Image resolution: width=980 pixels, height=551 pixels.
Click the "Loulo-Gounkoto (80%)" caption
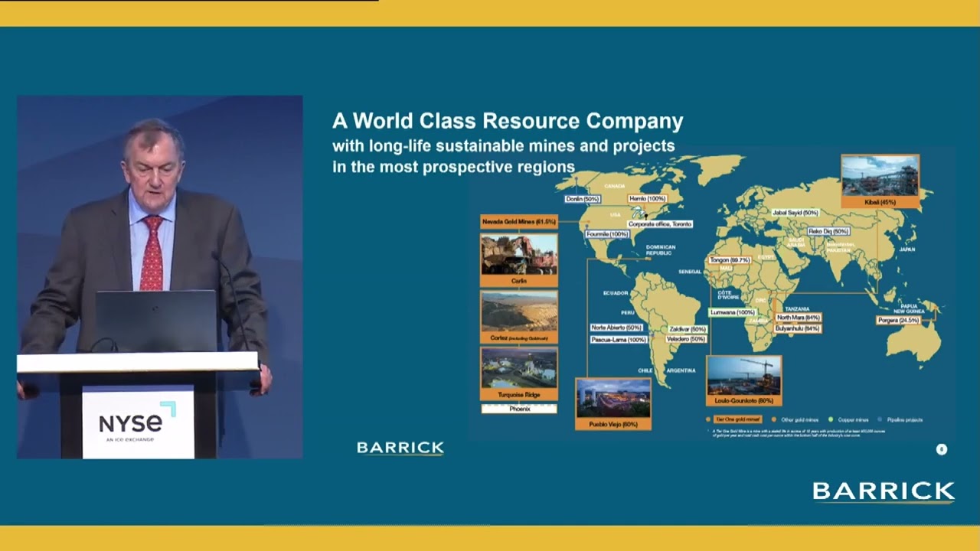coord(743,400)
